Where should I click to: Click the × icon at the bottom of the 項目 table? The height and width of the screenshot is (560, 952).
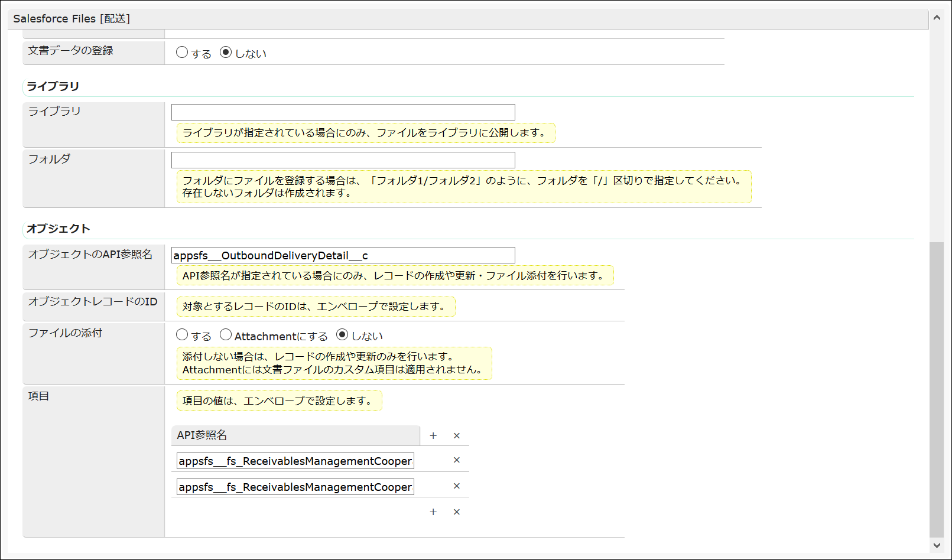pos(456,512)
